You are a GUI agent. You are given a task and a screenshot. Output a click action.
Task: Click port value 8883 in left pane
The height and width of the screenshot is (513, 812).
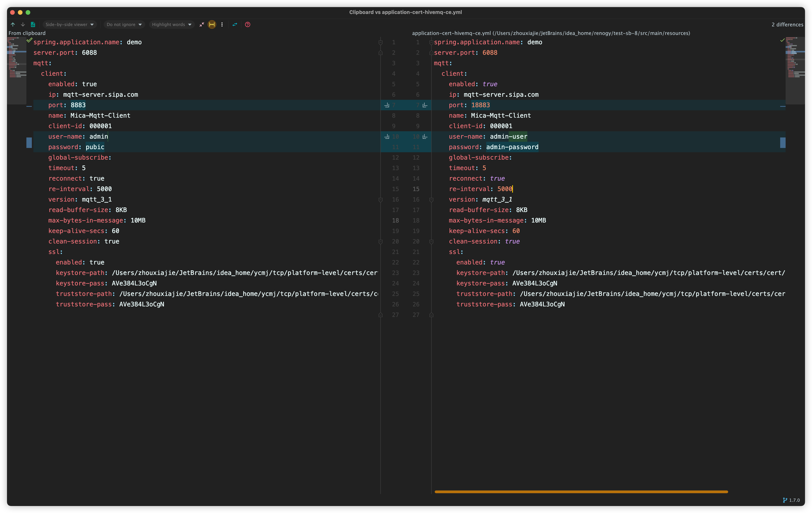coord(78,105)
